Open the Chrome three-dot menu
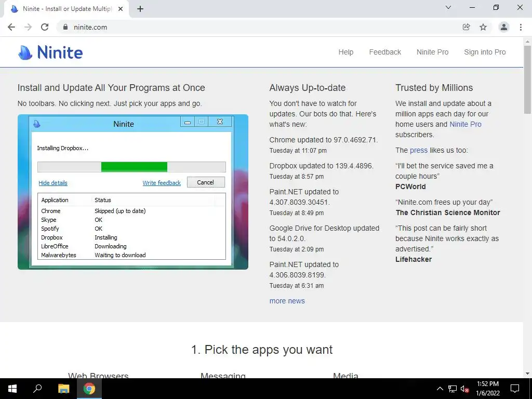This screenshot has width=532, height=399. [521, 27]
